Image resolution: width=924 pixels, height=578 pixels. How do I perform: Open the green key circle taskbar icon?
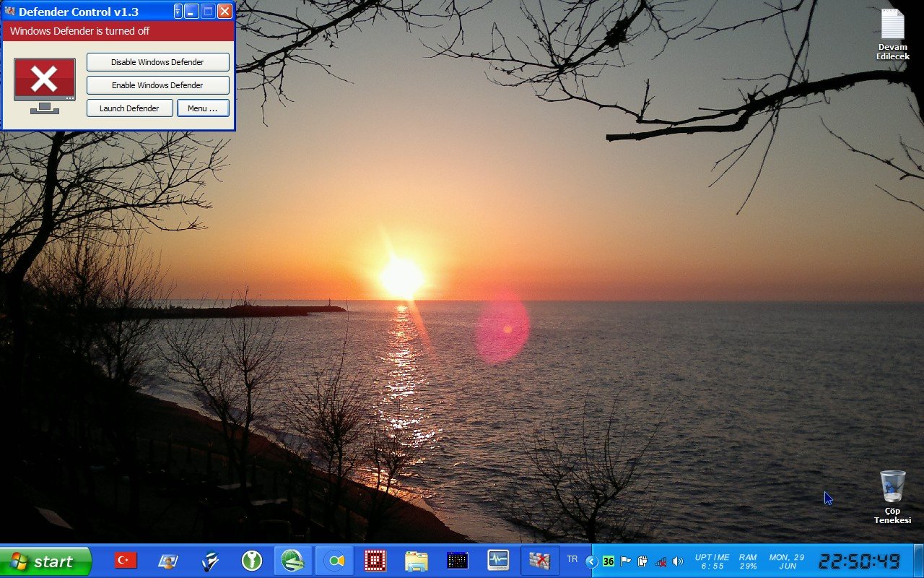pyautogui.click(x=251, y=561)
